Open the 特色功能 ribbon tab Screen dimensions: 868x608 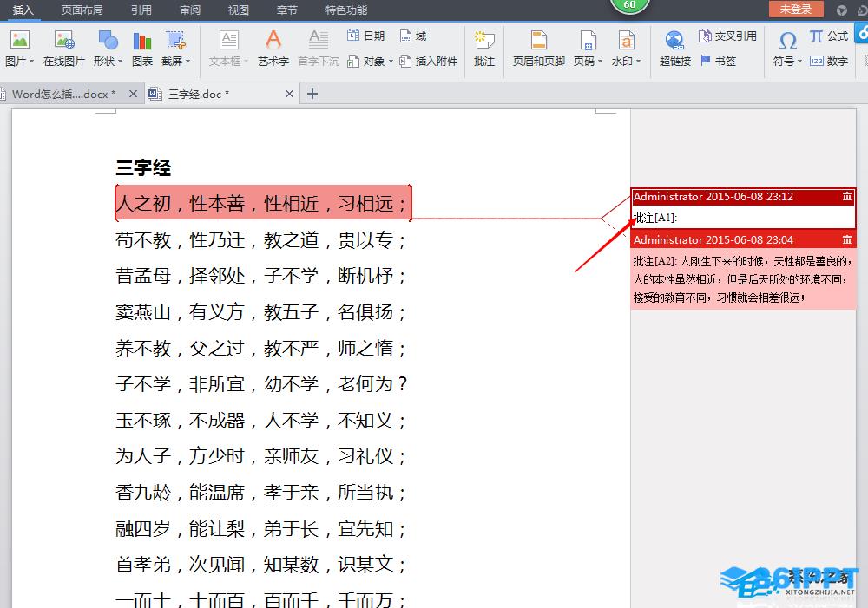pos(346,10)
